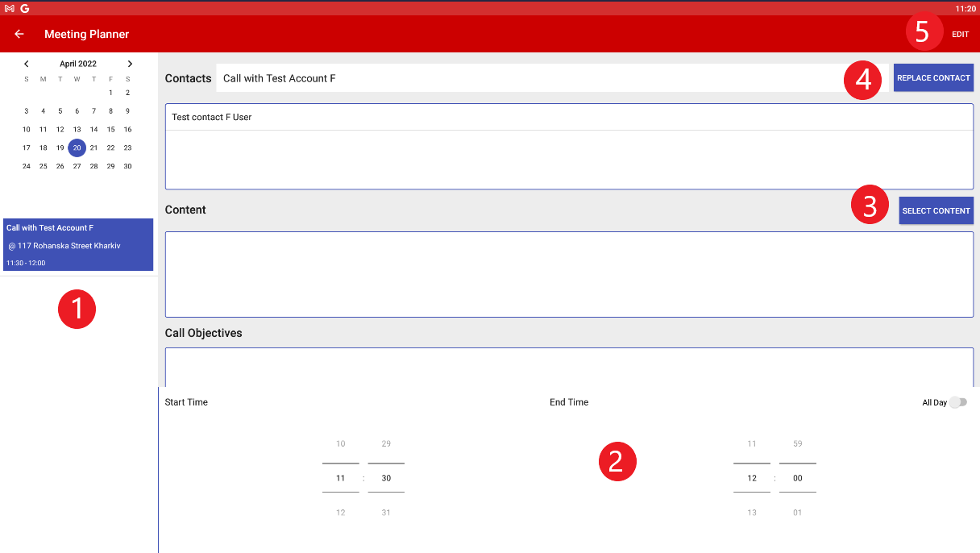Set start hour to 10
The height and width of the screenshot is (553, 980).
coord(340,444)
